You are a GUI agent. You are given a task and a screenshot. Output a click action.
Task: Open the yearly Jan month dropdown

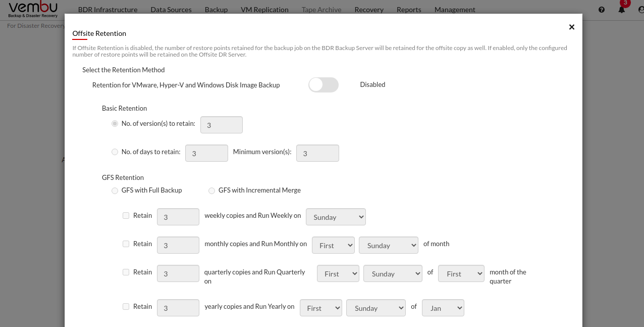(x=444, y=308)
